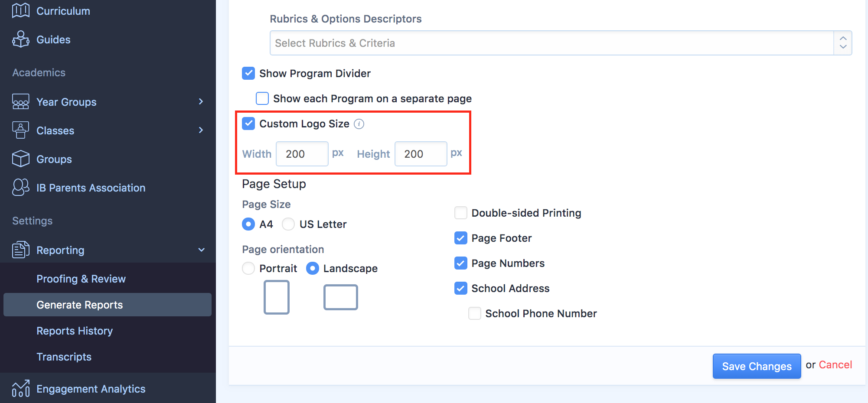This screenshot has width=868, height=403.
Task: Click the Guides icon in sidebar
Action: [20, 39]
